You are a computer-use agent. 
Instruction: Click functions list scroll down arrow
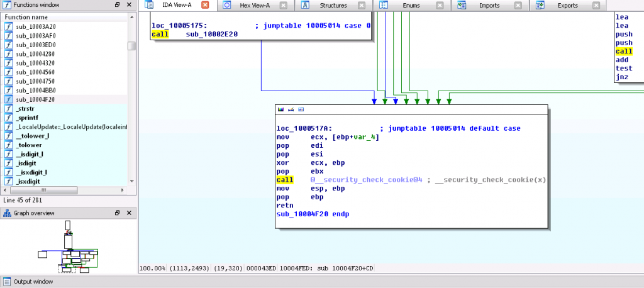132,181
